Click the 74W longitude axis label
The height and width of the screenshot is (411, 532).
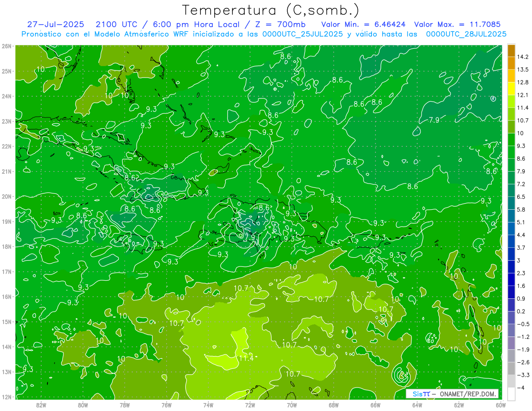208,405
